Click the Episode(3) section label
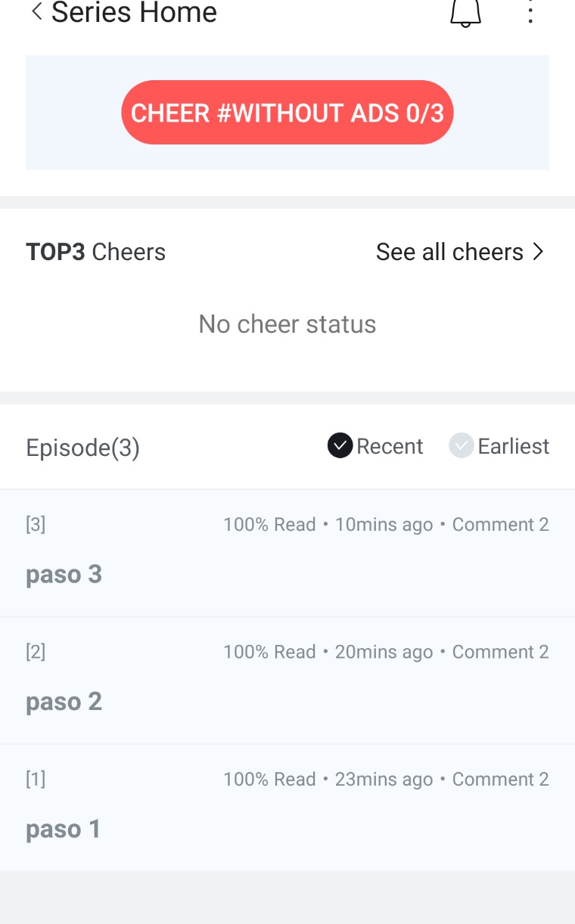Viewport: 575px width, 924px height. coord(83,448)
